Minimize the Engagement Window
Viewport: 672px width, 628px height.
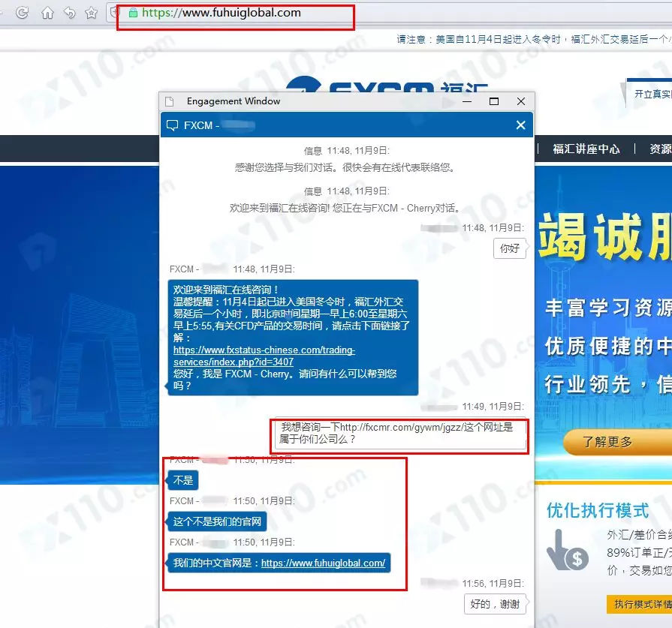click(467, 101)
